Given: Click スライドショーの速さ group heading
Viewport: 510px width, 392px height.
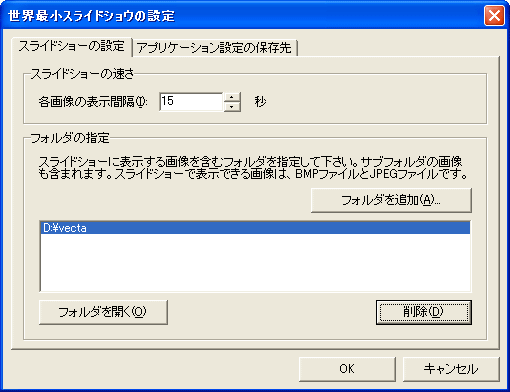Looking at the screenshot, I should (82, 74).
